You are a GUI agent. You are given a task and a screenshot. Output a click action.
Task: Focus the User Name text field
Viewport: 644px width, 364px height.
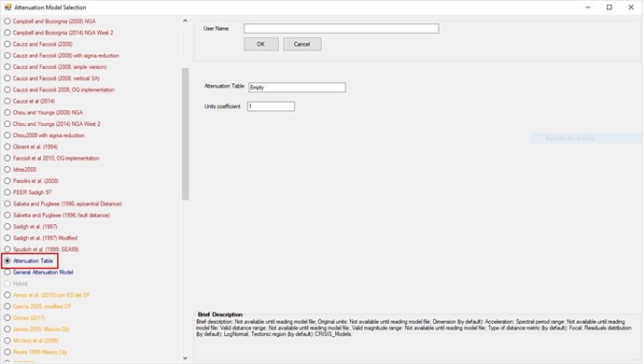pyautogui.click(x=342, y=28)
